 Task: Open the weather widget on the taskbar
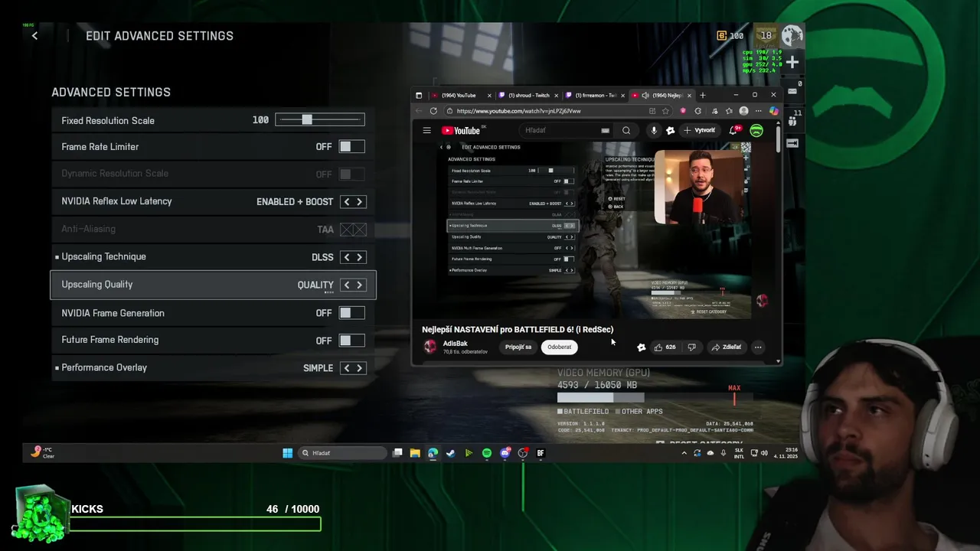click(42, 453)
